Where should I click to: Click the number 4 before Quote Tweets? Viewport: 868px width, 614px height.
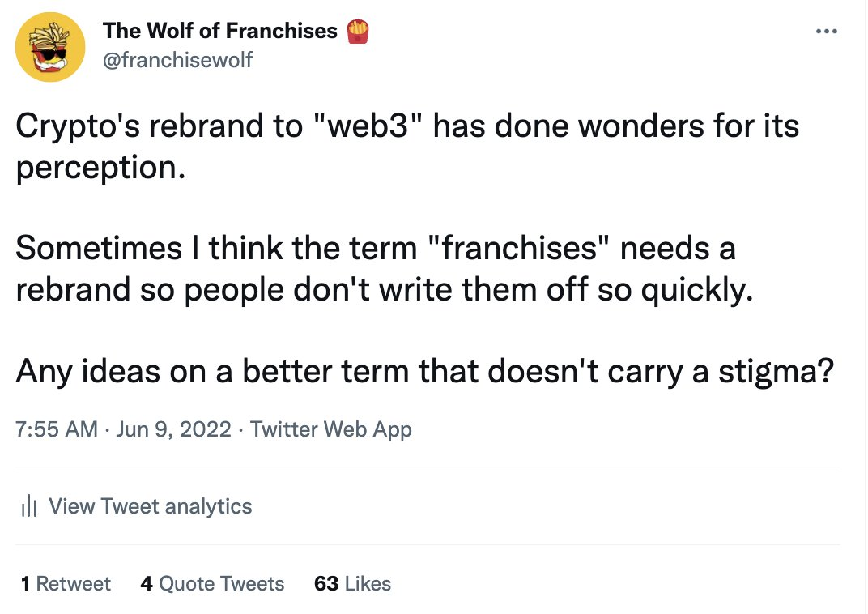point(146,583)
